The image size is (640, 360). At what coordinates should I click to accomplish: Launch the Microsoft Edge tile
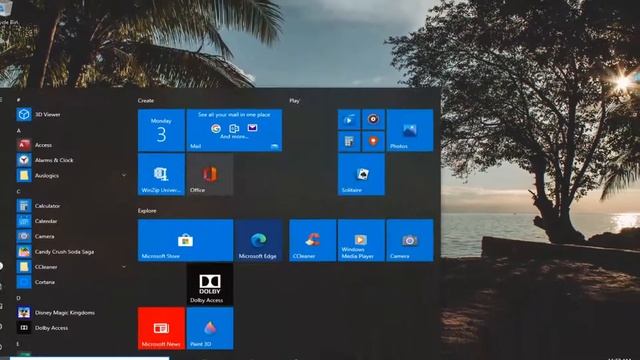258,240
